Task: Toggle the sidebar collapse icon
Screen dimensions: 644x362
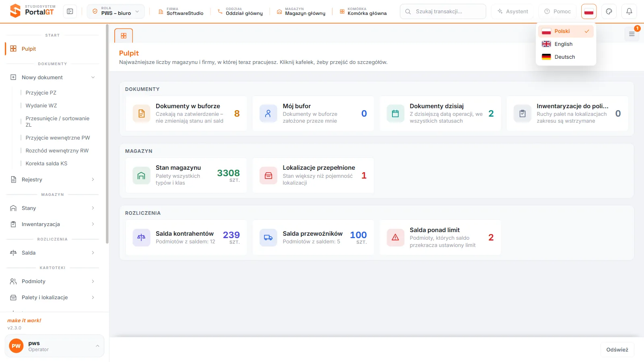Action: [70, 12]
